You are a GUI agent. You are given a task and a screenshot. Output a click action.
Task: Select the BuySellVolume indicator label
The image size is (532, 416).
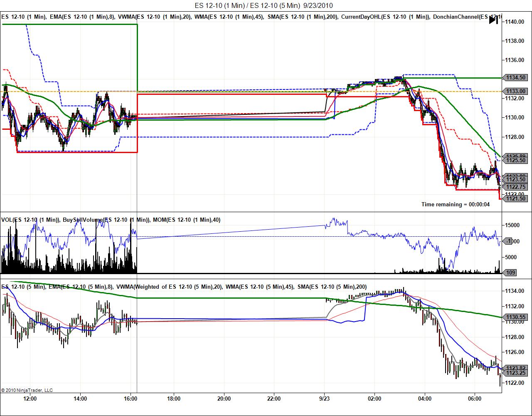coord(106,220)
